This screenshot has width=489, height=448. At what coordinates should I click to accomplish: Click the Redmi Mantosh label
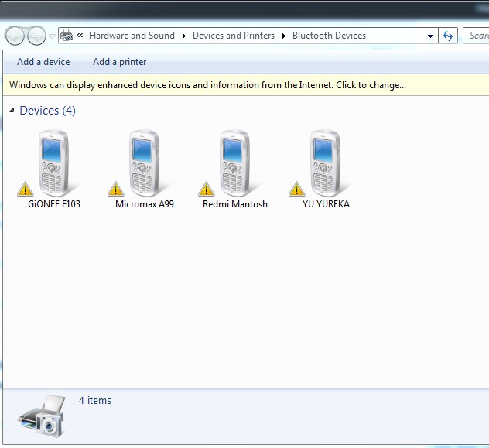coord(235,204)
